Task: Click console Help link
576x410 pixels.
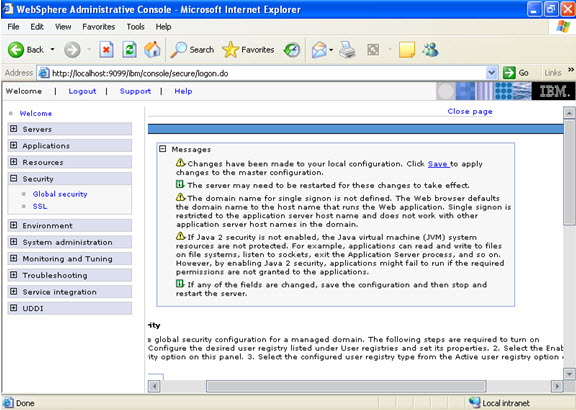Action: click(x=183, y=91)
